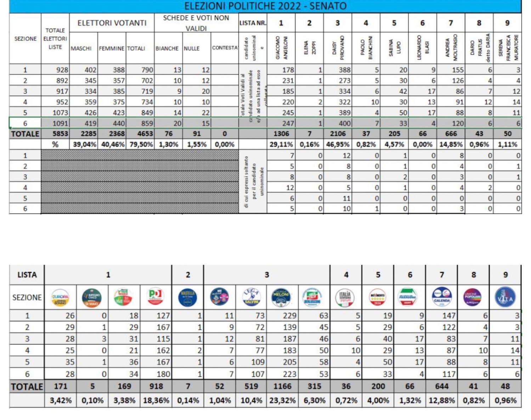Screen dimensions: 531x420
Task: Click the highlighted row 6 section cell
Action: pos(25,123)
